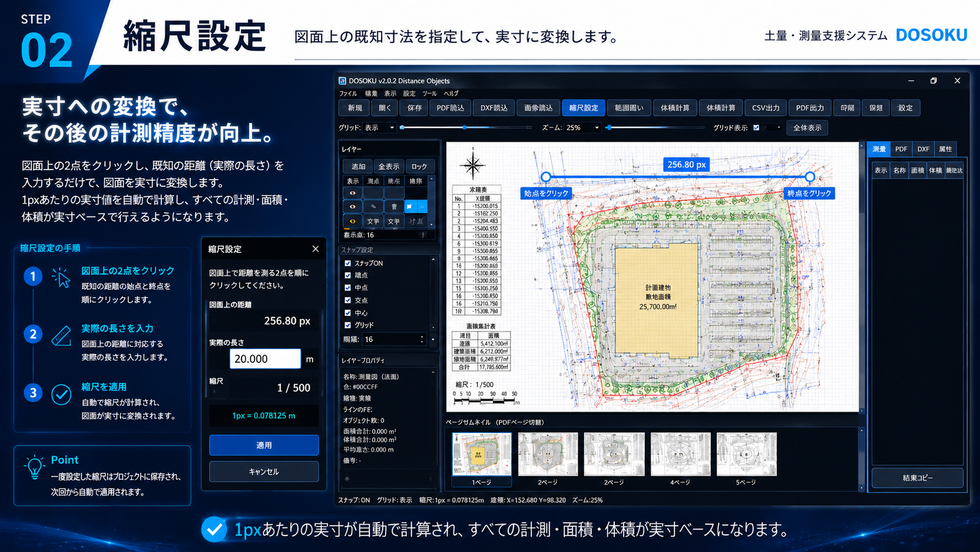
Task: Click the 間隔 16 spinner arrows
Action: click(422, 339)
